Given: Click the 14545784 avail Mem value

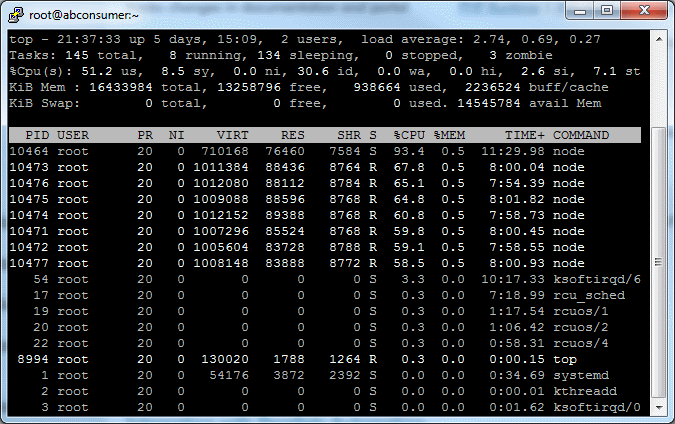Looking at the screenshot, I should coord(489,103).
